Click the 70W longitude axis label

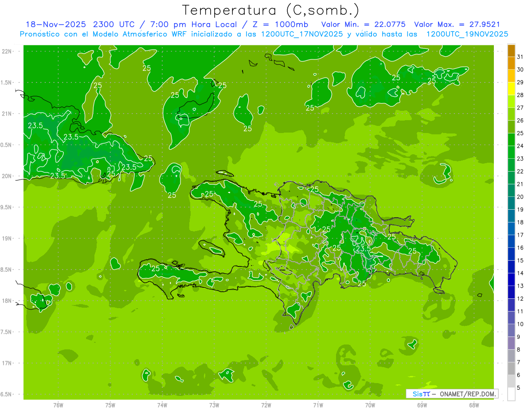[370, 405]
